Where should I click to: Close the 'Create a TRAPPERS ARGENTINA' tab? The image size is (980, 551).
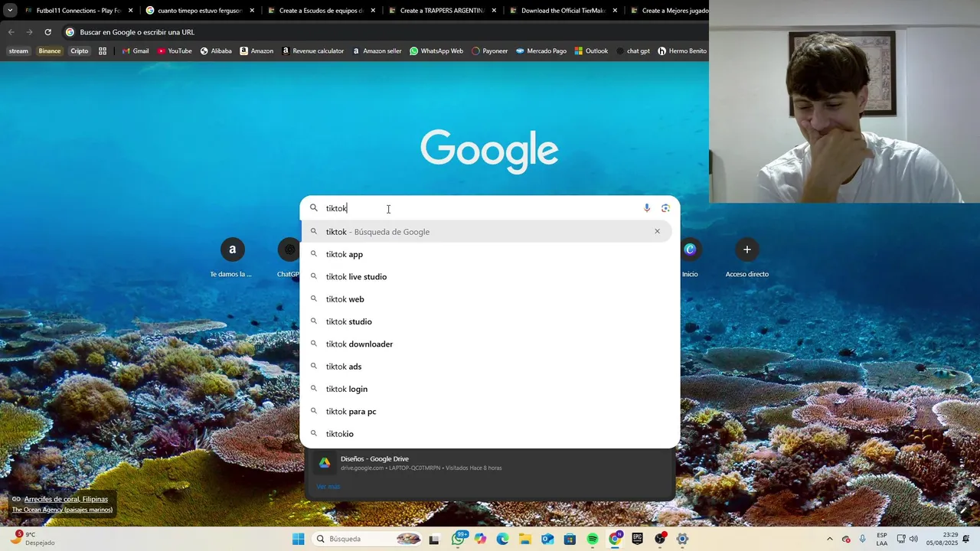(494, 11)
